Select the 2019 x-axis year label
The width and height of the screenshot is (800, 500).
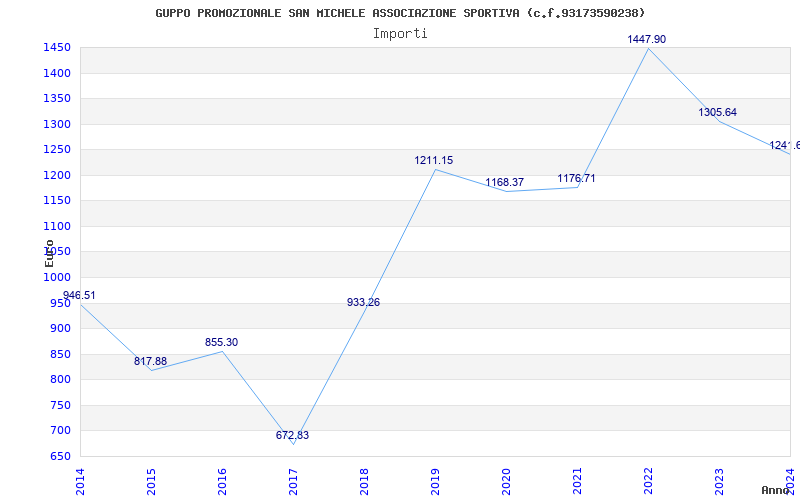tap(435, 482)
